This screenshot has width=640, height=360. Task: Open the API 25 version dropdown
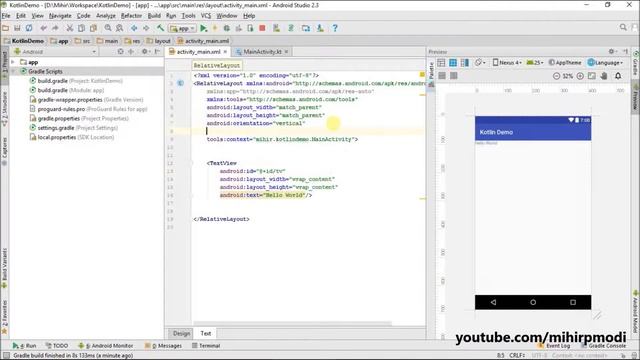pos(535,62)
